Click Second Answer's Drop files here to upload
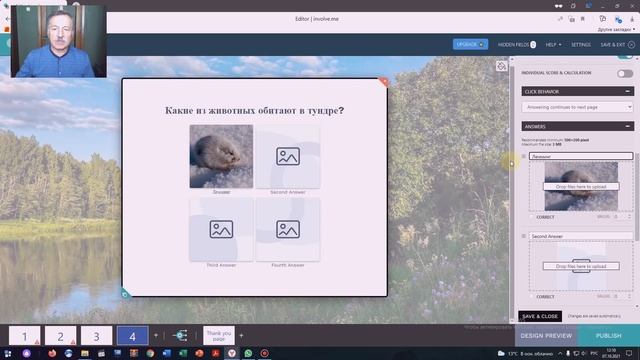This screenshot has width=640, height=360. (581, 266)
